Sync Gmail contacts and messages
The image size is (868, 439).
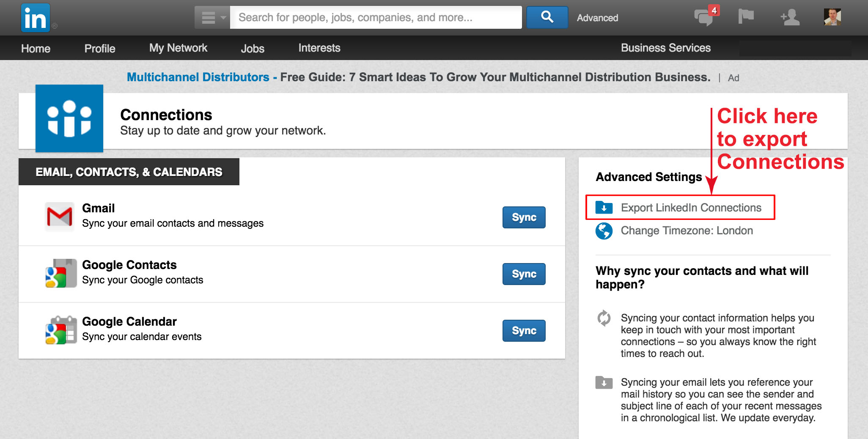pos(524,217)
